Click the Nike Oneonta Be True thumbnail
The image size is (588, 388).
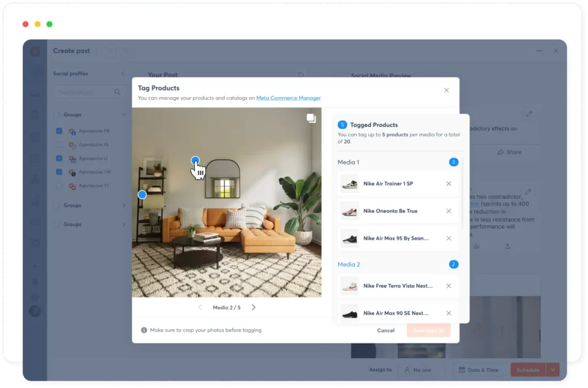click(350, 212)
